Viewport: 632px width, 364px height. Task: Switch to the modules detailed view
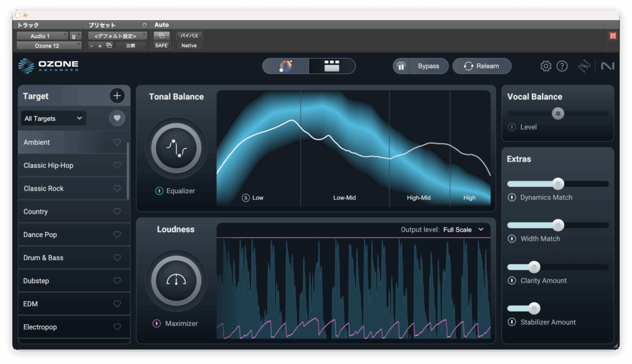332,66
